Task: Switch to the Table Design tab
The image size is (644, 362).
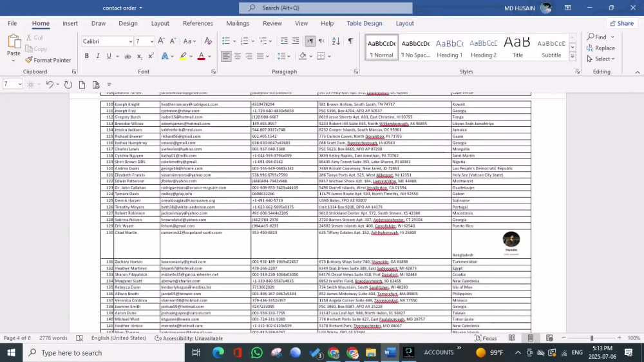Action: pos(365,23)
